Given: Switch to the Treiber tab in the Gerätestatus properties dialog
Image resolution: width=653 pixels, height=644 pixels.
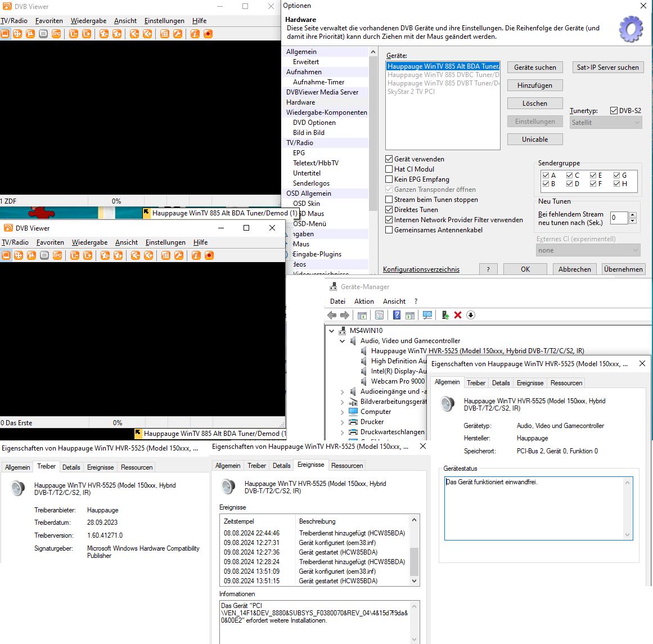Looking at the screenshot, I should 476,383.
